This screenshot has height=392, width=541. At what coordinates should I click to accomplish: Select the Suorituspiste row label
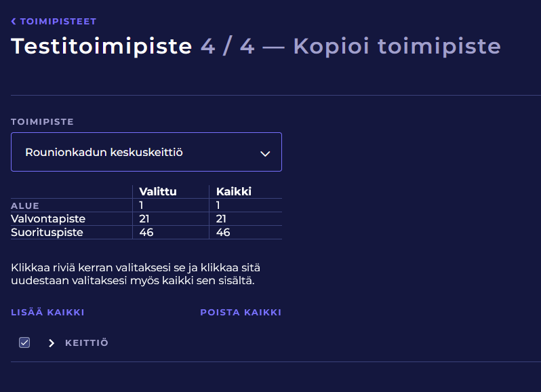47,232
